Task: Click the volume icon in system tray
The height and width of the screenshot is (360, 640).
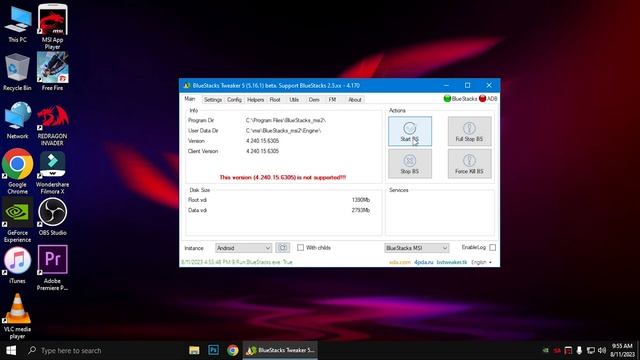Action: [x=602, y=350]
